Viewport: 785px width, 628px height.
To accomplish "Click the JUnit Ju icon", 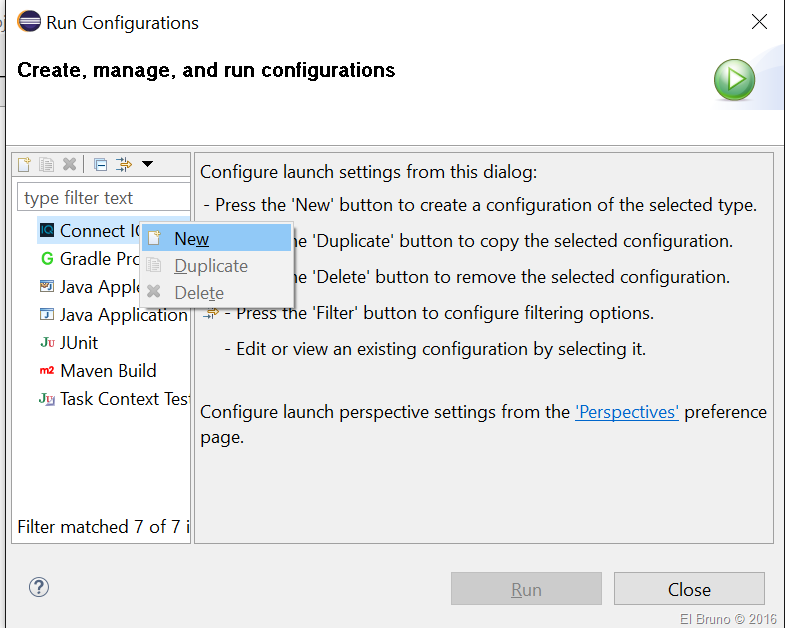I will coord(47,343).
